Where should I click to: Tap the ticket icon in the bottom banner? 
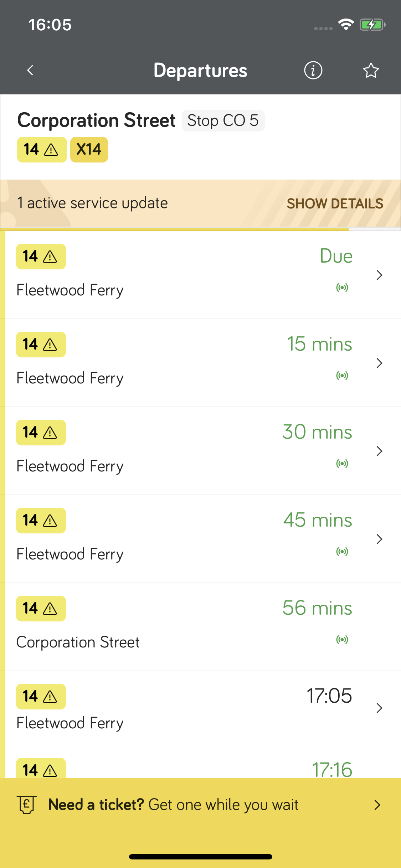(x=27, y=805)
